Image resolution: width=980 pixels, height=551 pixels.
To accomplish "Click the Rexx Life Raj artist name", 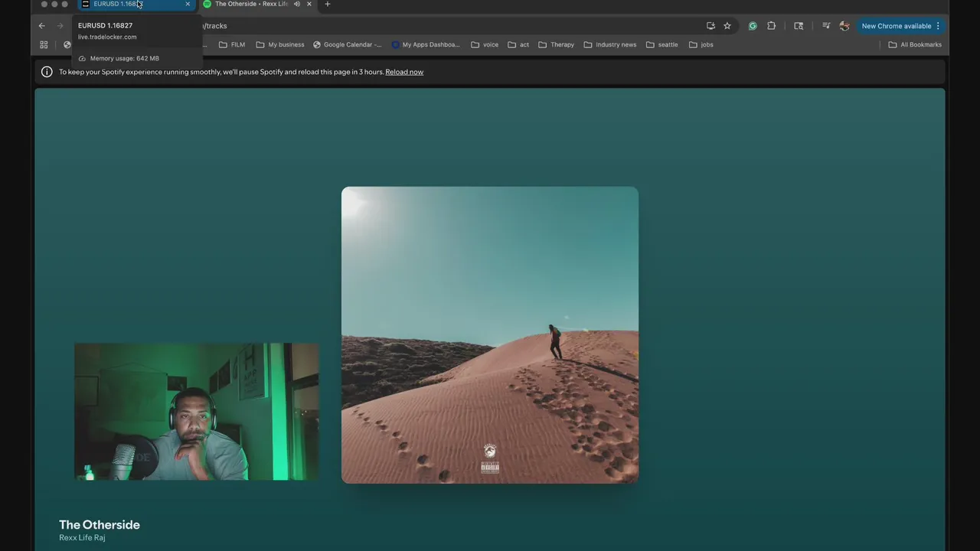I will click(x=82, y=538).
